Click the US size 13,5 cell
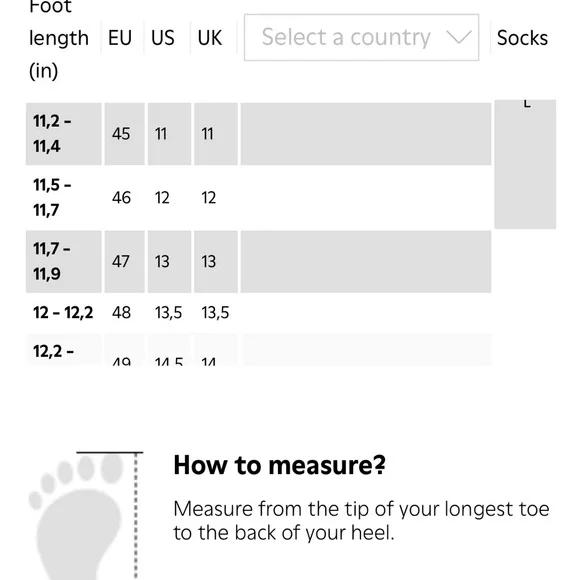 coord(169,313)
